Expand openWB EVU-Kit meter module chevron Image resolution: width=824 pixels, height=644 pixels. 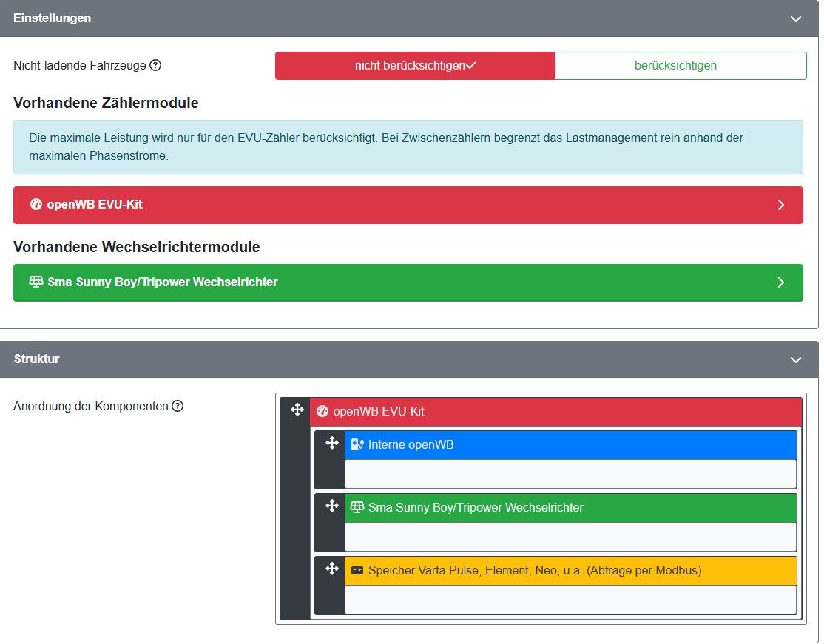781,205
